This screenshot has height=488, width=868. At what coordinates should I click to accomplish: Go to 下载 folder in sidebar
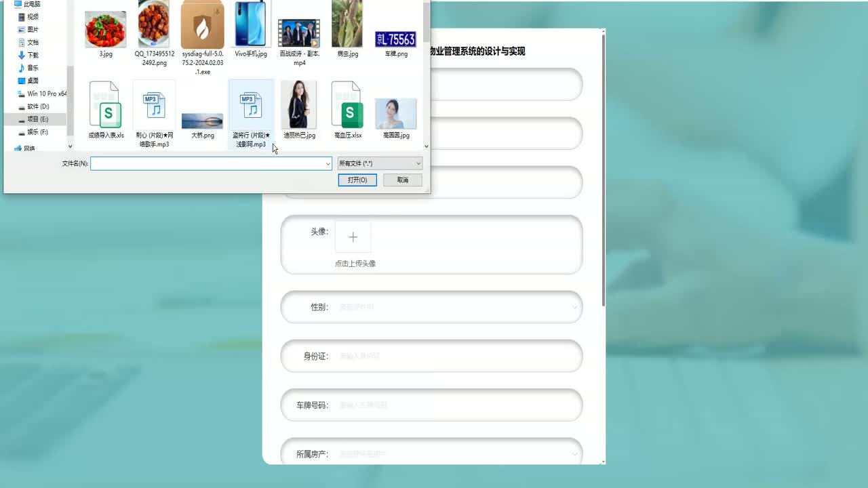coord(33,56)
